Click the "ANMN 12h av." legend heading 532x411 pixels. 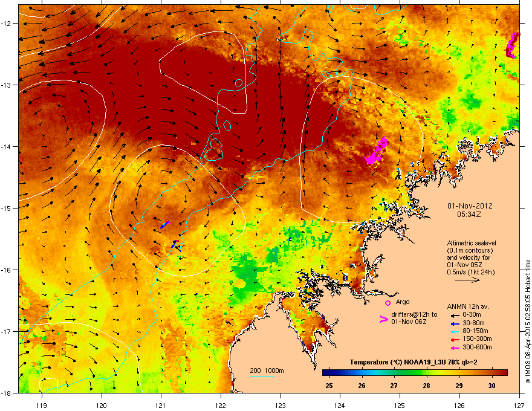(x=468, y=307)
